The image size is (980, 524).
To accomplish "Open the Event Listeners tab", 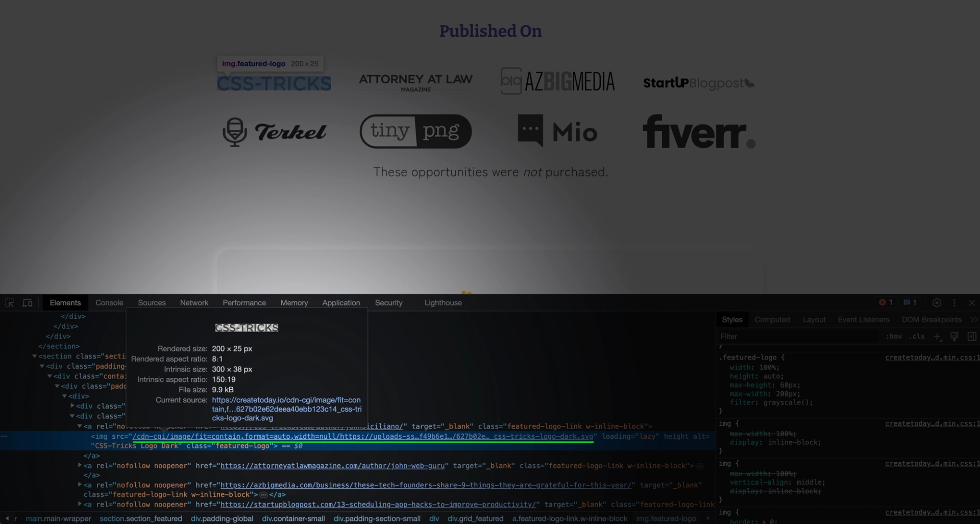I will click(864, 320).
